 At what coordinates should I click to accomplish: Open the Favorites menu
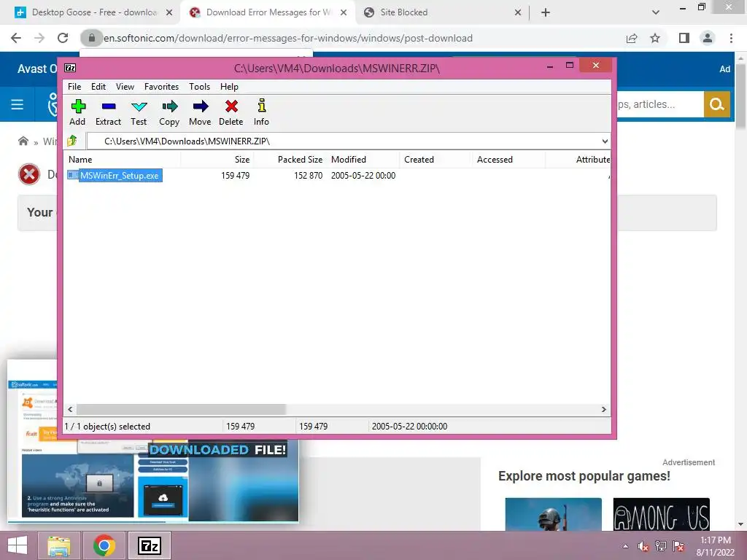[161, 87]
